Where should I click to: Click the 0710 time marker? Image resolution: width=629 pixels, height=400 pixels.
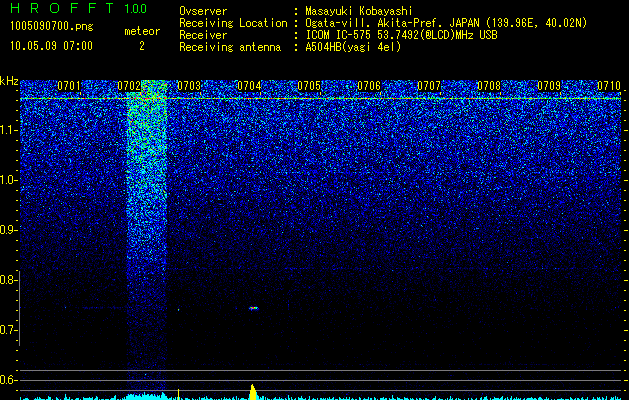point(609,86)
